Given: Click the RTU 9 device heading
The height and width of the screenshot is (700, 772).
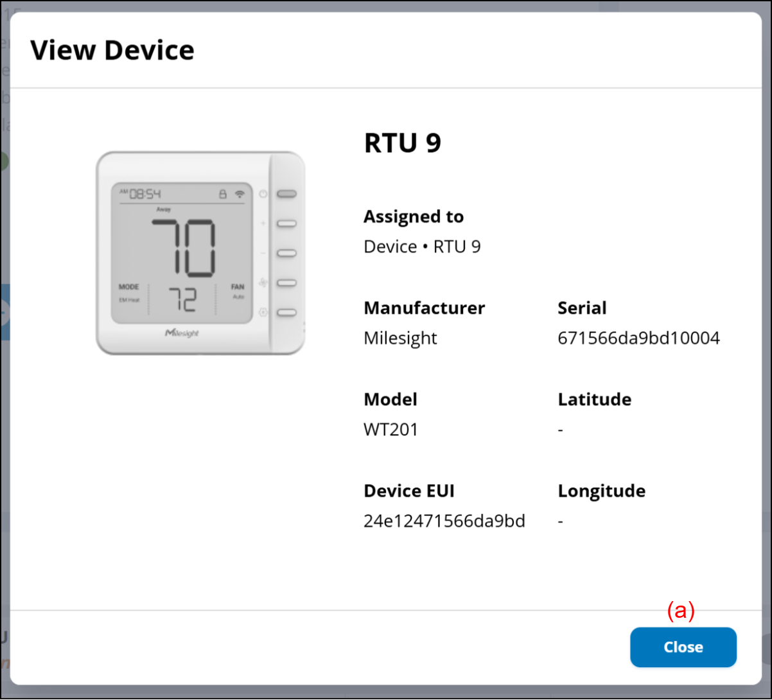Looking at the screenshot, I should (402, 143).
